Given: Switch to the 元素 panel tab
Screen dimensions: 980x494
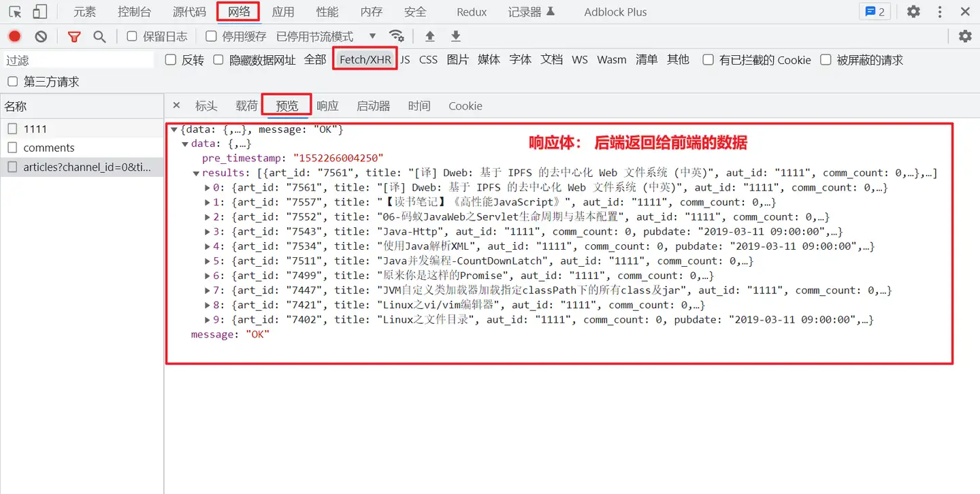Looking at the screenshot, I should pos(85,12).
